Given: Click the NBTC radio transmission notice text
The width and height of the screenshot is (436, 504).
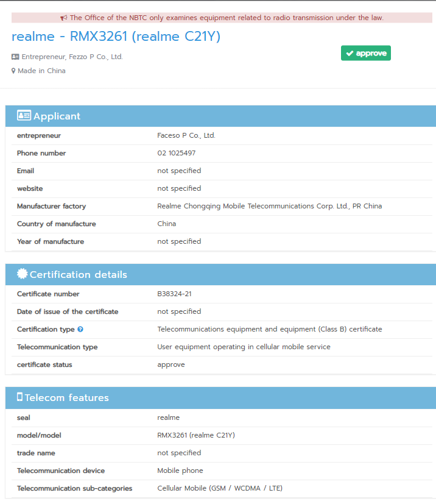Looking at the screenshot, I should pyautogui.click(x=227, y=18).
